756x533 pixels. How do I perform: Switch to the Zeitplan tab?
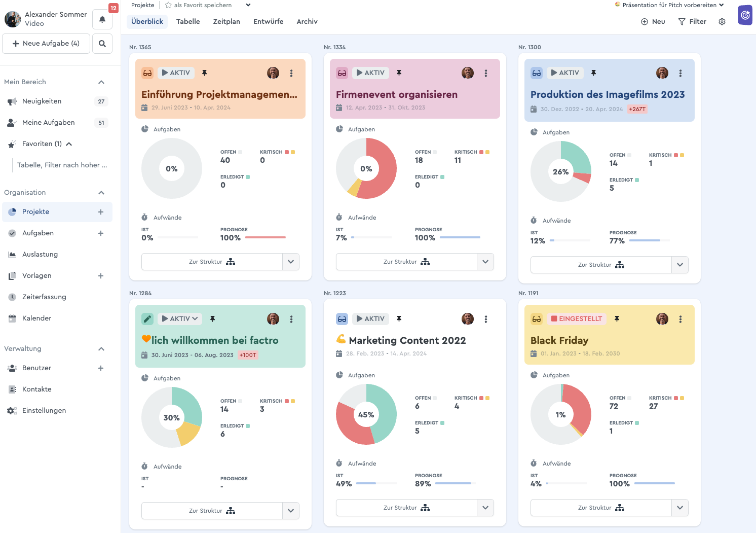226,21
